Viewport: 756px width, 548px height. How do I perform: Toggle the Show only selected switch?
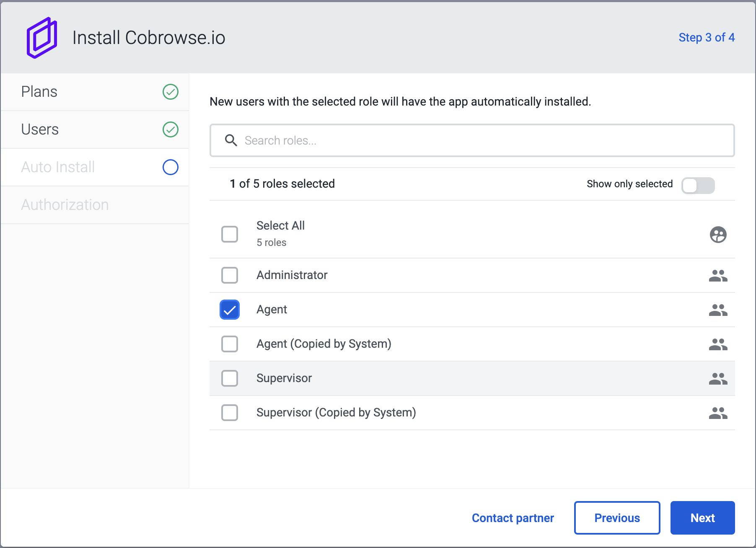click(698, 185)
